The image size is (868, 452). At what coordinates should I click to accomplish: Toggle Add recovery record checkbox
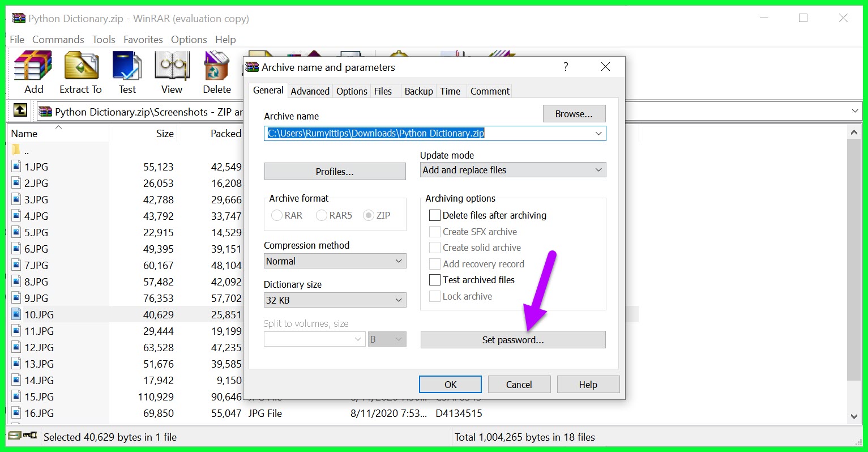coord(435,264)
